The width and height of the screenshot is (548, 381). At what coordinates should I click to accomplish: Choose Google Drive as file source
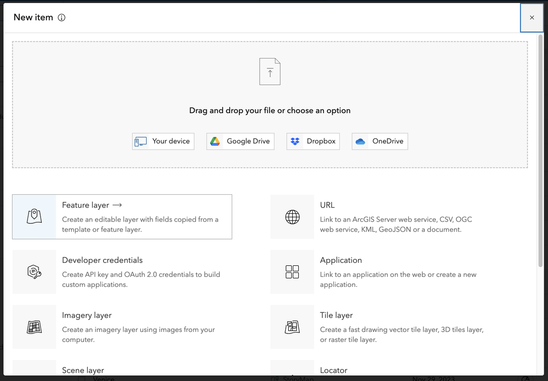point(240,142)
